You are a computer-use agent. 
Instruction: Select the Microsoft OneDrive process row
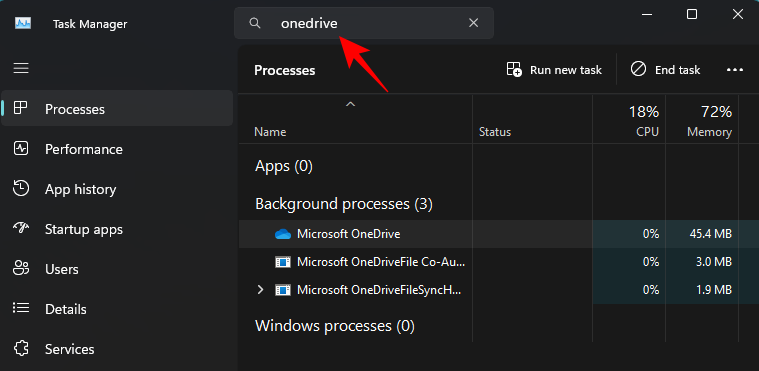(499, 234)
